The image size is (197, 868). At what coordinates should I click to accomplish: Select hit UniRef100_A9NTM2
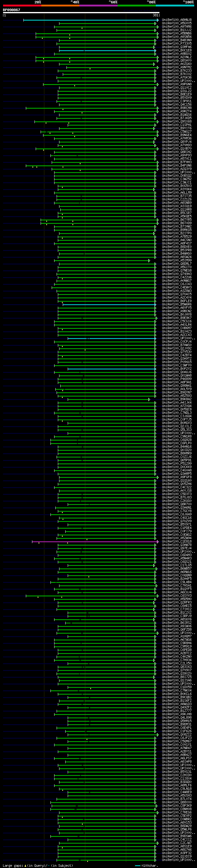177,67
